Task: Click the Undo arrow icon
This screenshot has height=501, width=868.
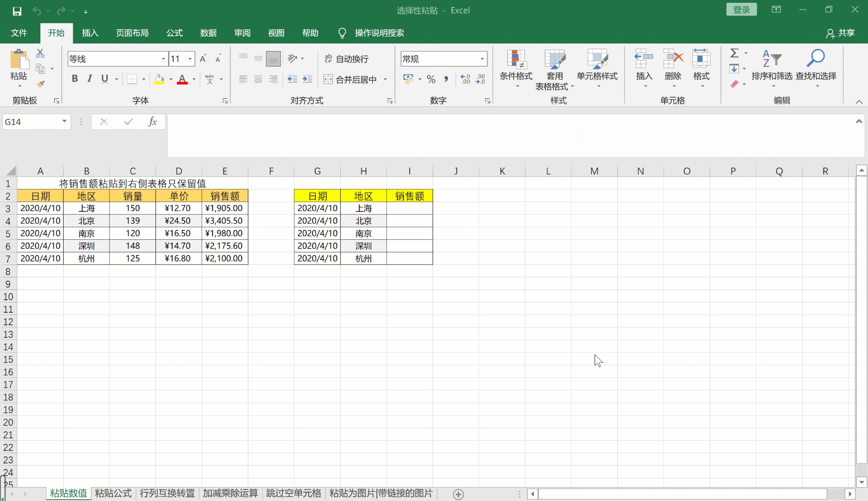Action: click(37, 11)
